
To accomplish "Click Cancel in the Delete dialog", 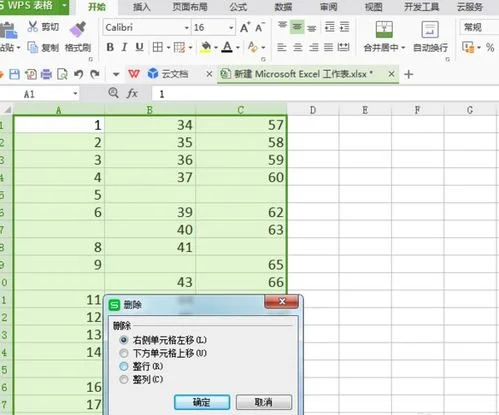I will [264, 402].
